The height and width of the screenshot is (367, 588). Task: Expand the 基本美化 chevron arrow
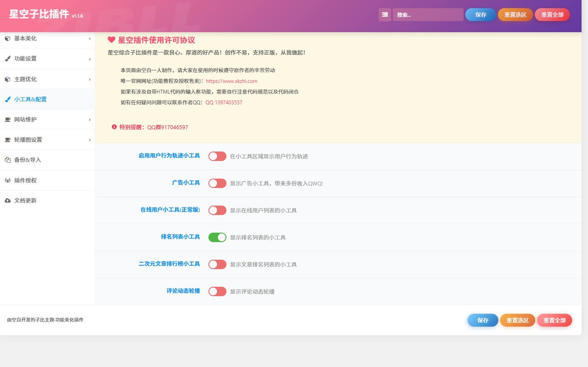90,39
